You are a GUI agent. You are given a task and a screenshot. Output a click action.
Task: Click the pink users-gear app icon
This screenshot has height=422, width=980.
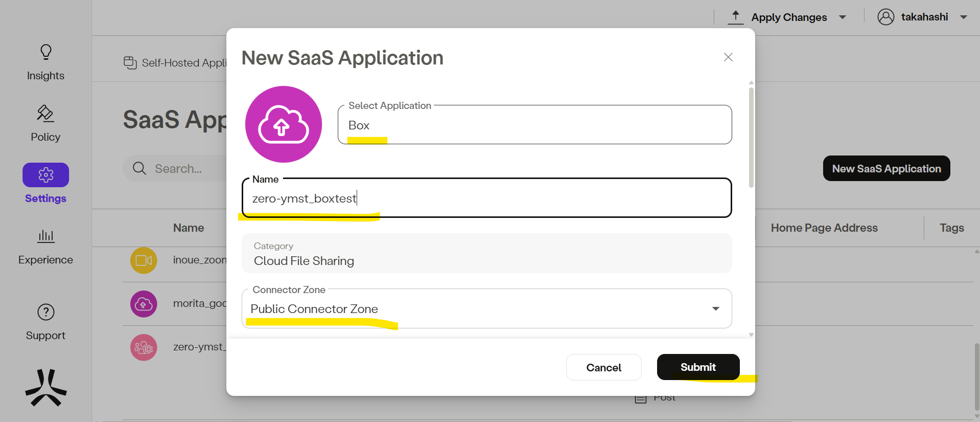point(144,347)
